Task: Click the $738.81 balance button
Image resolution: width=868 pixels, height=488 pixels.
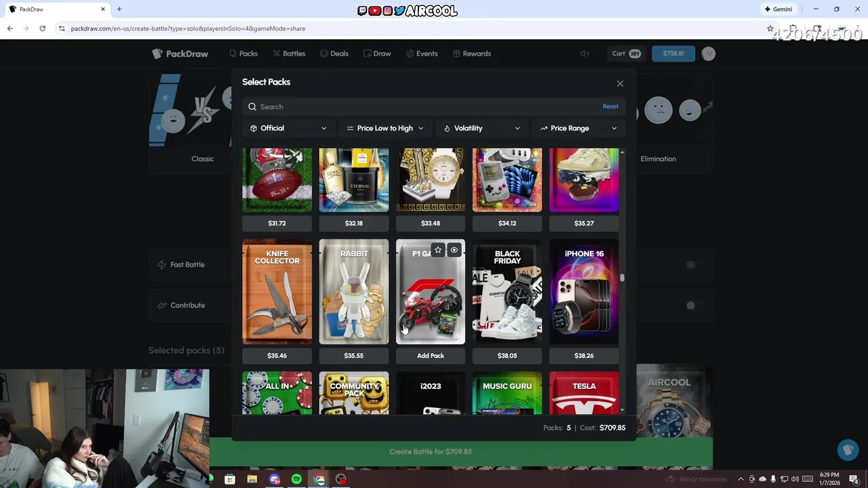Action: click(673, 54)
